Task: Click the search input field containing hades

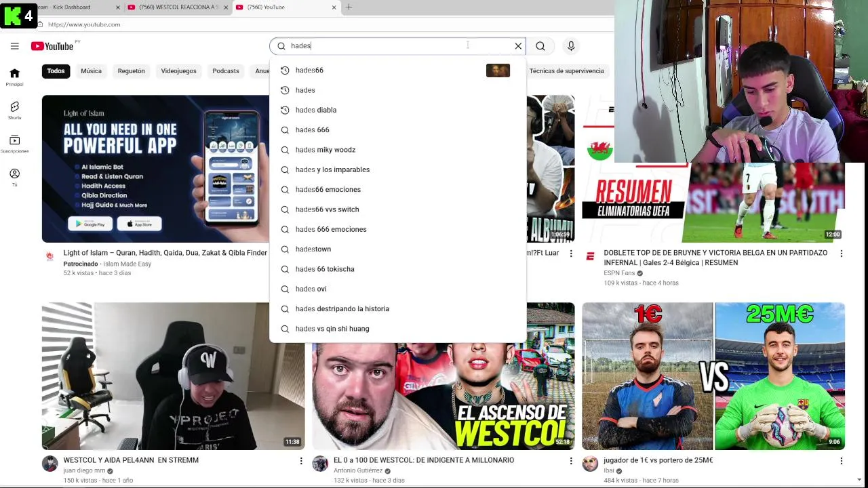Action: pyautogui.click(x=397, y=46)
